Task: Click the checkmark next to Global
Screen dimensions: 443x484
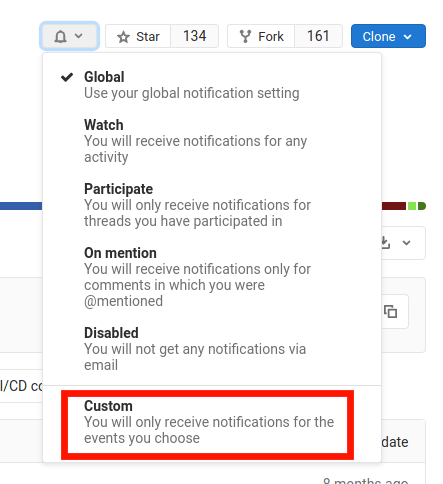Action: [67, 77]
